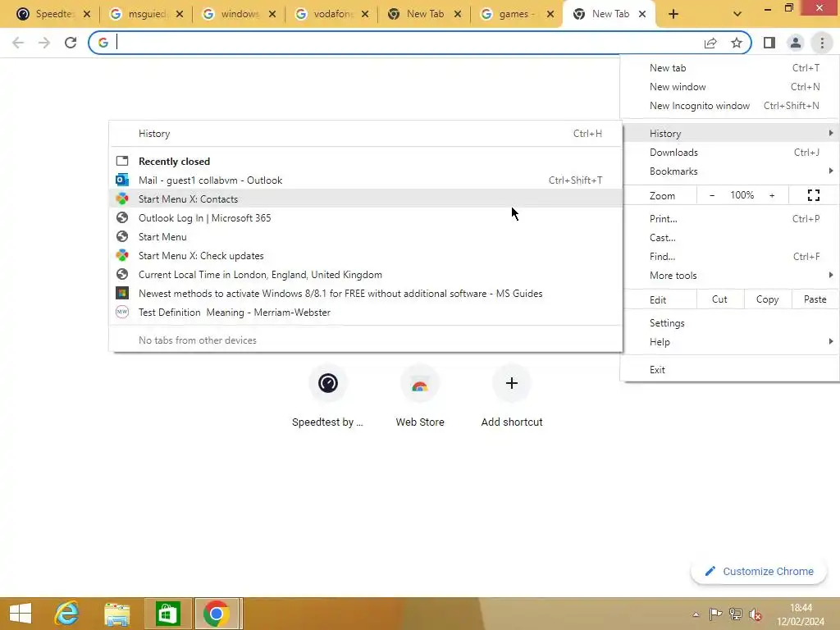This screenshot has width=840, height=630.
Task: Click the Chrome taskbar icon
Action: pos(217,614)
